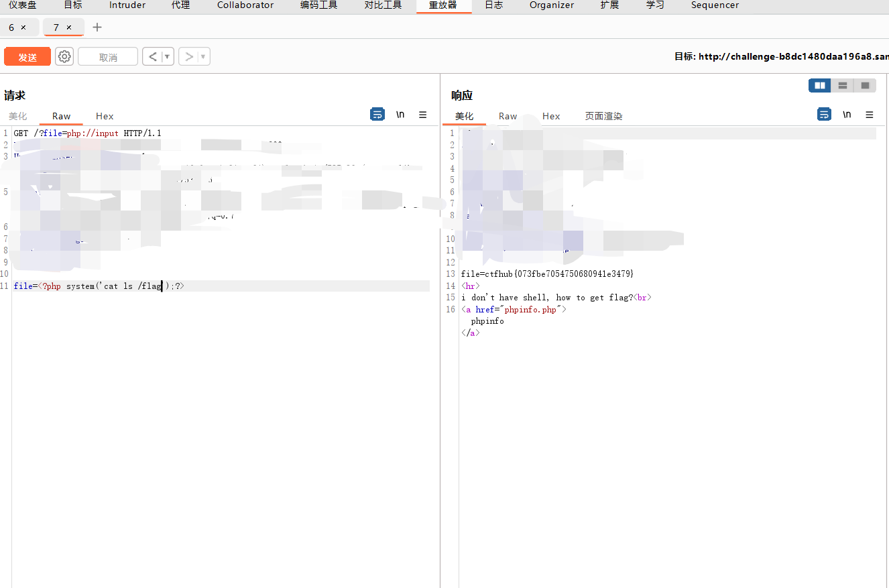Click the 目标 target URL label
The width and height of the screenshot is (889, 588).
tap(781, 57)
